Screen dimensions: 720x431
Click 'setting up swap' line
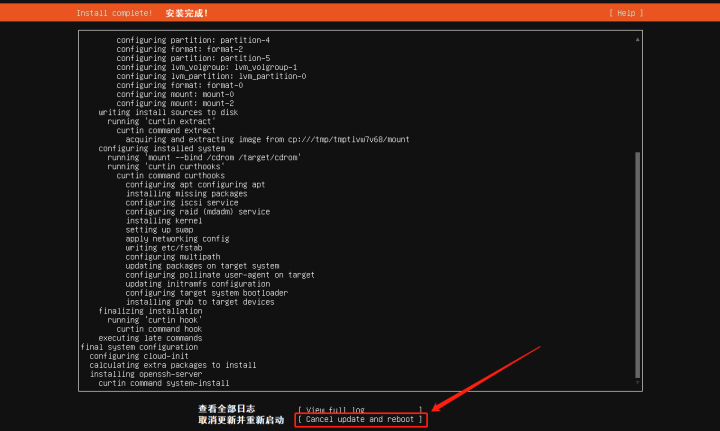tap(159, 229)
